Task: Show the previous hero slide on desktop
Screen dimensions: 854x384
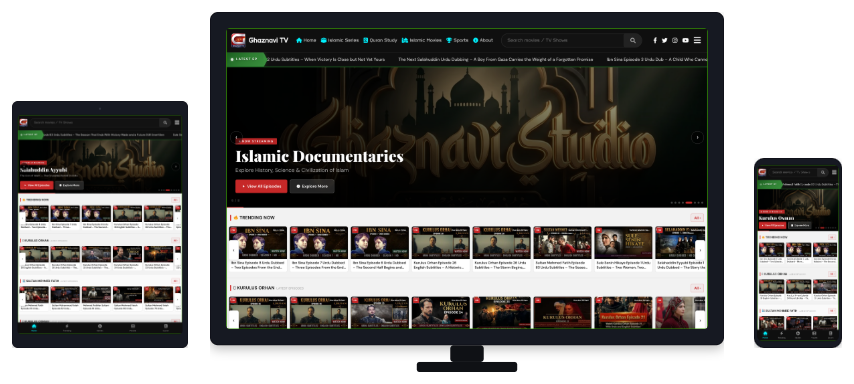Action: point(236,137)
